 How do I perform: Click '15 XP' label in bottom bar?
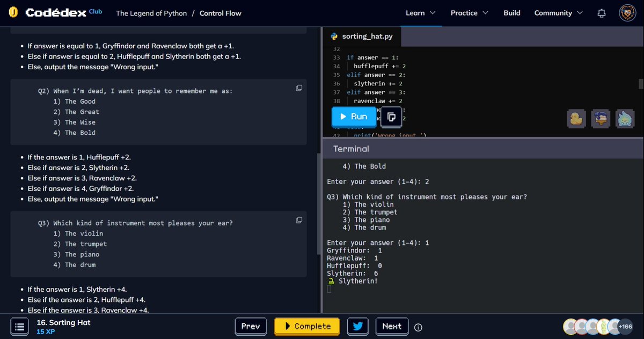pos(46,332)
